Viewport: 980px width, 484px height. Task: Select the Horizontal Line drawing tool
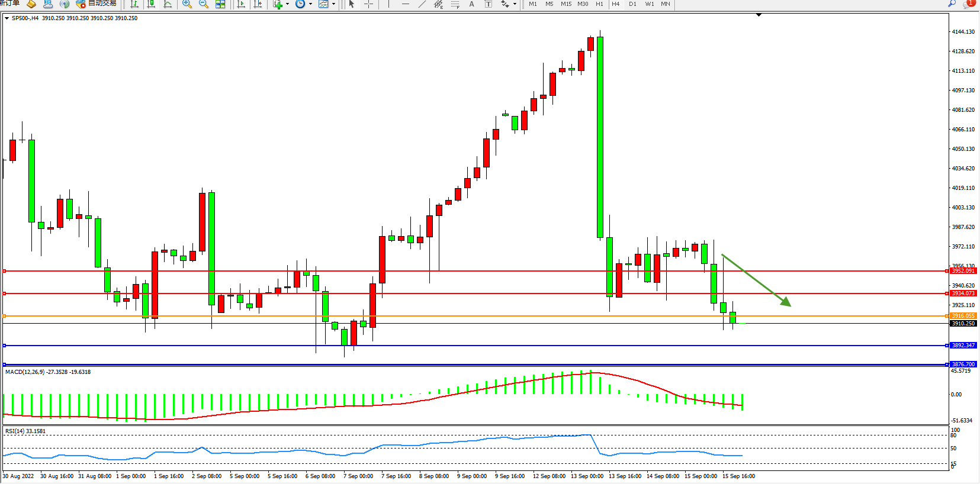tap(405, 4)
